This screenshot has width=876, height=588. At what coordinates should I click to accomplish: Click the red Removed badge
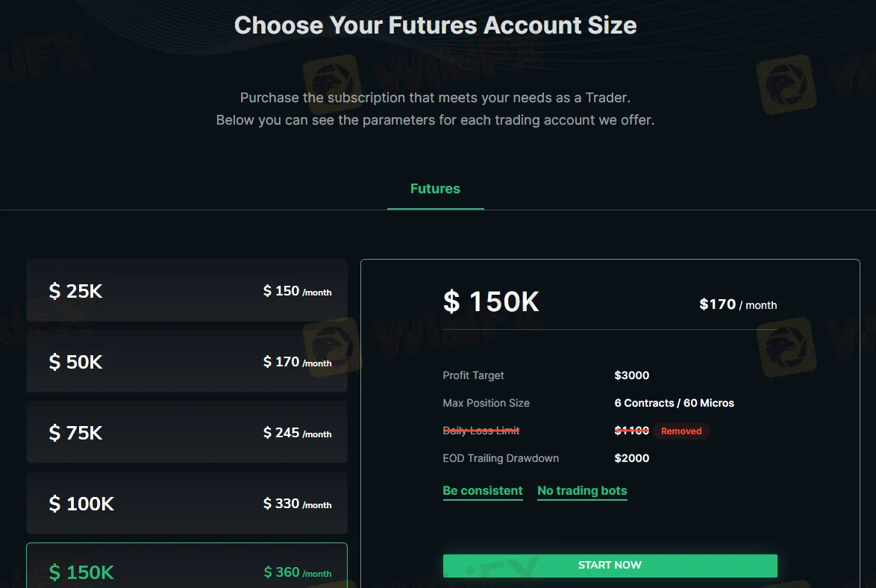(x=681, y=431)
